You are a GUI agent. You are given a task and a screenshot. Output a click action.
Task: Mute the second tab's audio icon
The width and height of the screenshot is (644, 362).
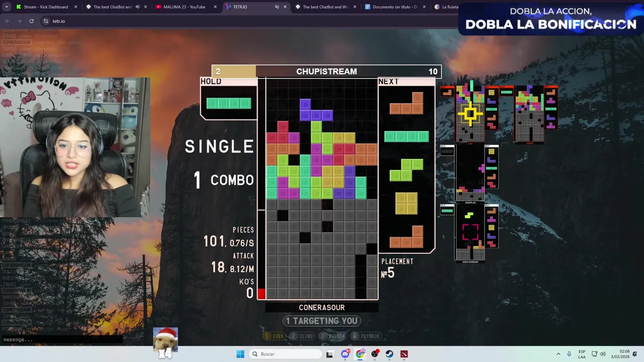(x=137, y=7)
